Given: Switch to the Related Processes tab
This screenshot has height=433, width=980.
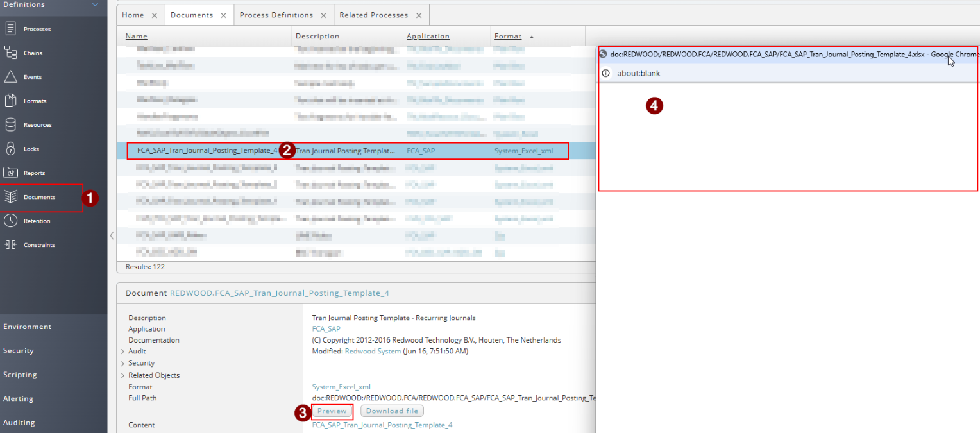Looking at the screenshot, I should click(x=373, y=15).
